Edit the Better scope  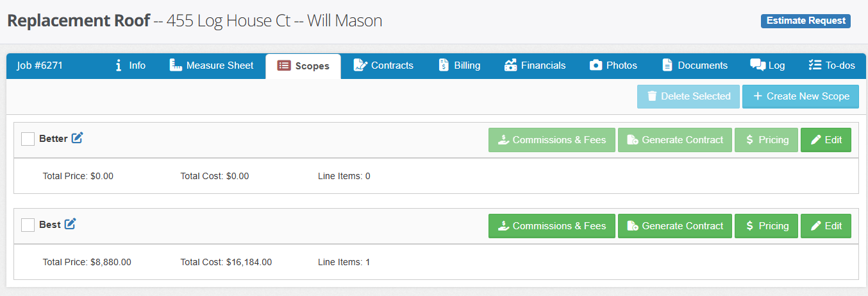[826, 140]
